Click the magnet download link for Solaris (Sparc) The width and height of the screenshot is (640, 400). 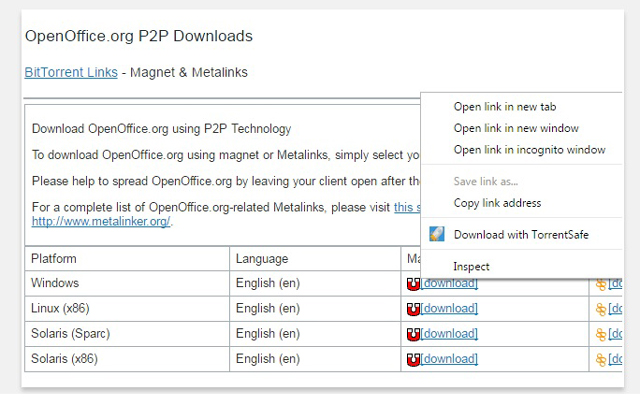point(449,334)
